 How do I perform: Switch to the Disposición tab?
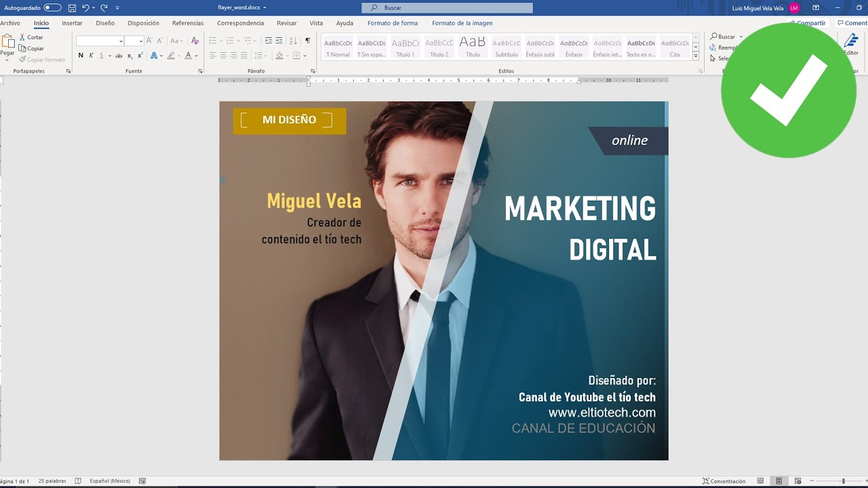[143, 23]
